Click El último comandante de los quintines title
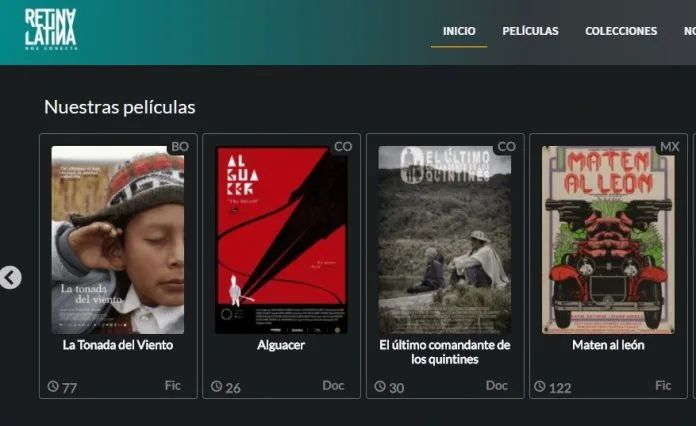The image size is (696, 426). 444,352
